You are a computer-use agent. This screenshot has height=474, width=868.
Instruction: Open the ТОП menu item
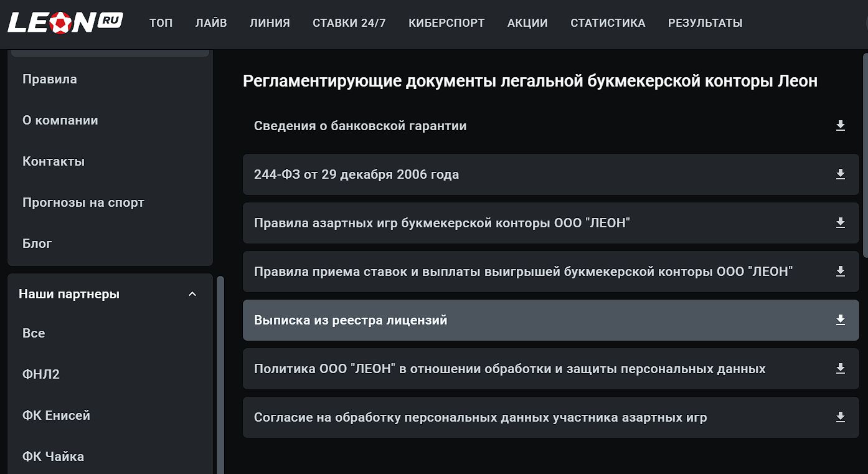pyautogui.click(x=161, y=23)
